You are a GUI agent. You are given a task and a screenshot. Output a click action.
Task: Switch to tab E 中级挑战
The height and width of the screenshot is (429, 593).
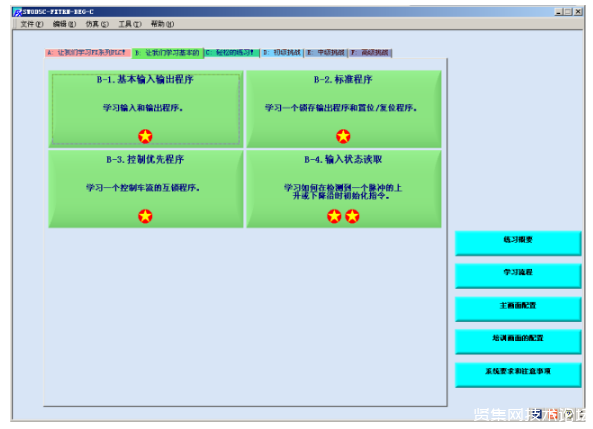326,53
